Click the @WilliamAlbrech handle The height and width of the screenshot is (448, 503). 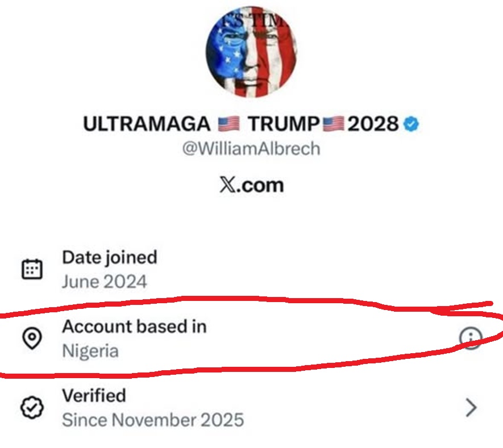click(x=251, y=149)
